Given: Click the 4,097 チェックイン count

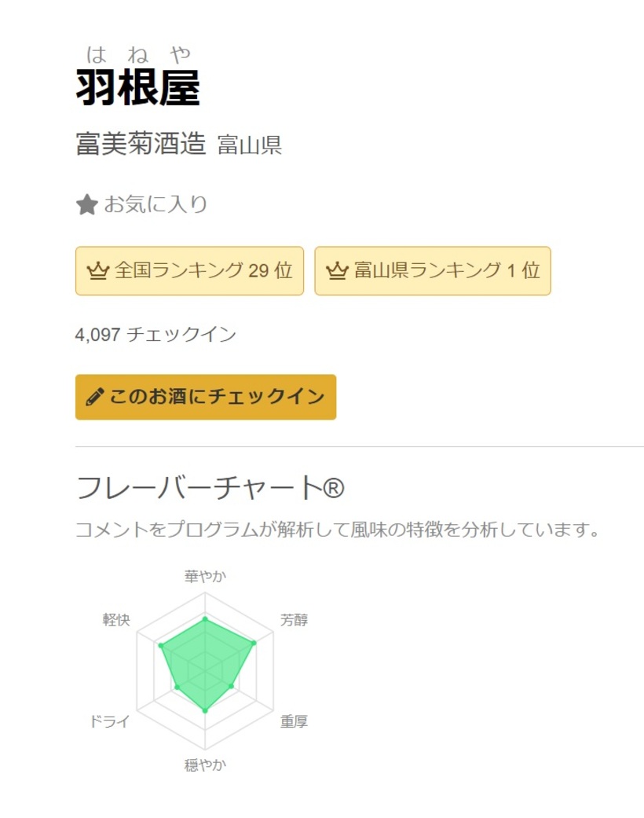Looking at the screenshot, I should [x=156, y=335].
